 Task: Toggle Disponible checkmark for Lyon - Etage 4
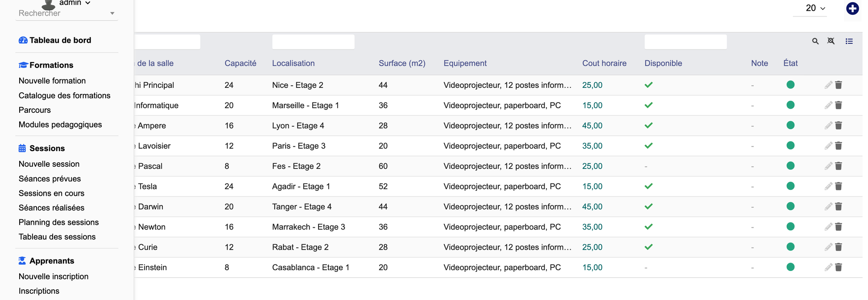(x=649, y=125)
